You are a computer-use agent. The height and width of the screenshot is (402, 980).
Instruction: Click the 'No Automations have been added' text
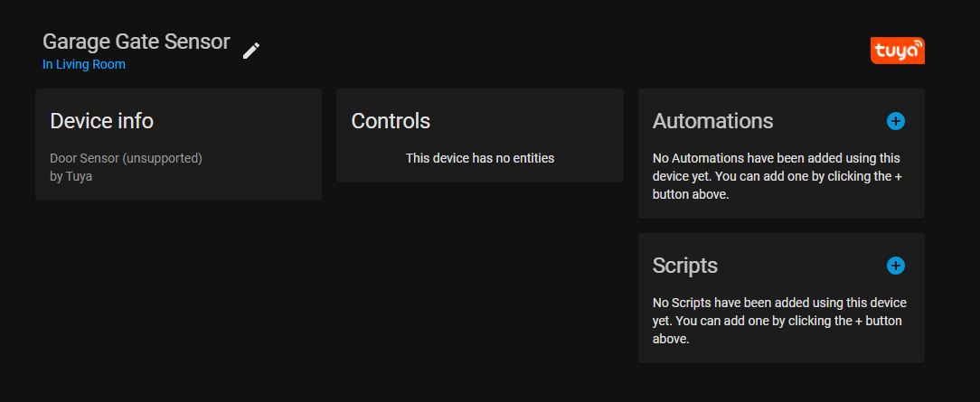click(777, 176)
